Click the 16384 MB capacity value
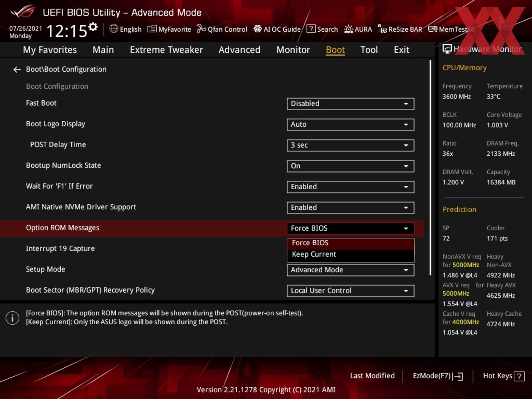The height and width of the screenshot is (399, 532). [x=501, y=182]
